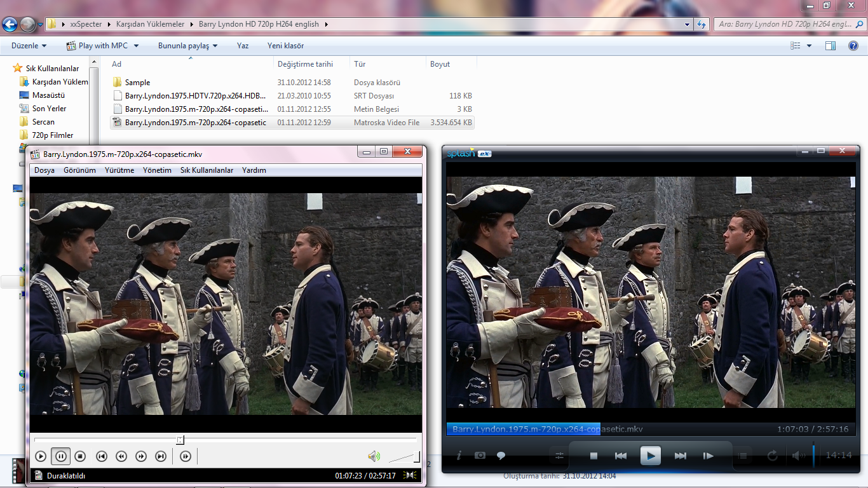Click Karşıdan Yüklemeler breadcrumb segment
This screenshot has width=868, height=488.
click(150, 24)
